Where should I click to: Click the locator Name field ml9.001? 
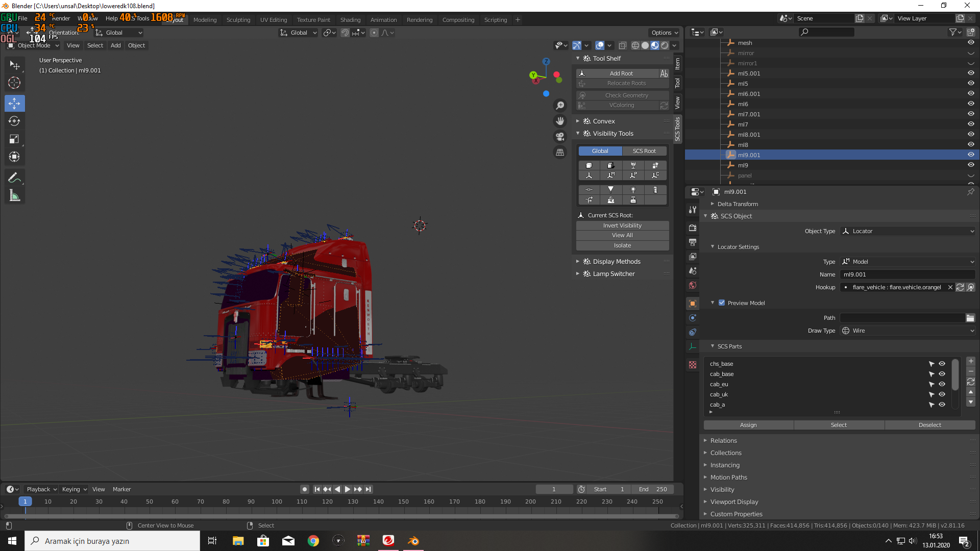tap(908, 274)
